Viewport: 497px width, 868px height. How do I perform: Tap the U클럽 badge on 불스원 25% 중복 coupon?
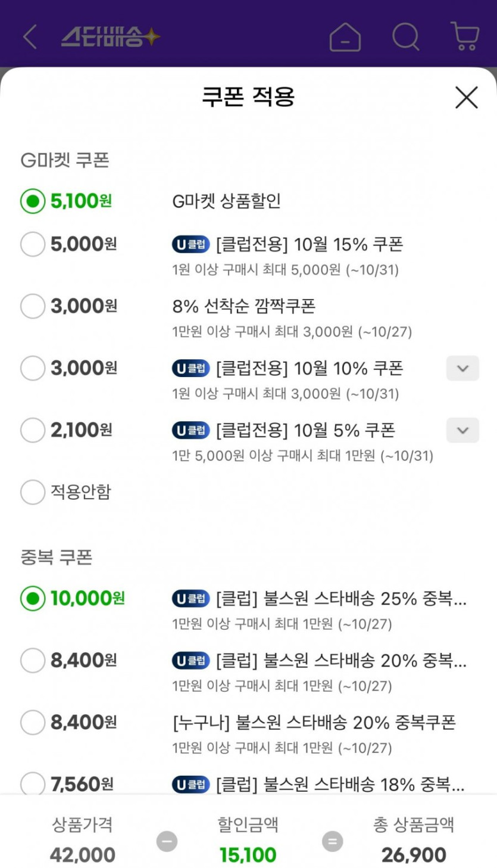click(x=191, y=598)
